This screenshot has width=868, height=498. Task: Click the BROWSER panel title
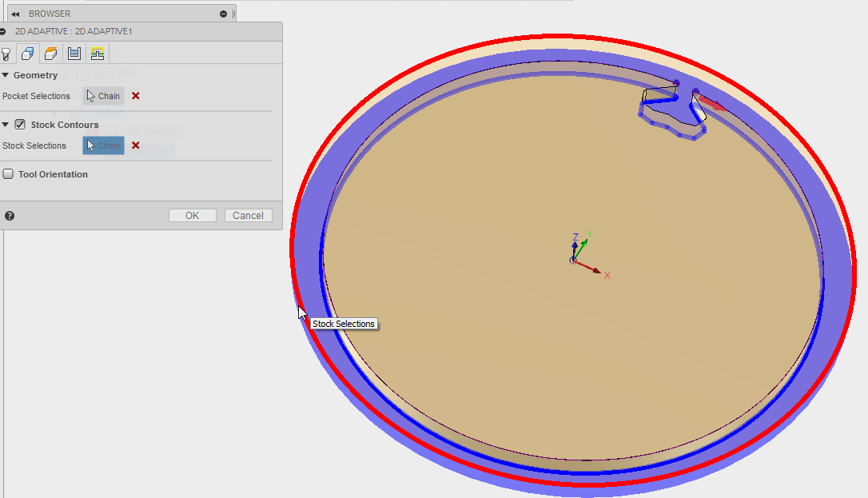pos(50,14)
